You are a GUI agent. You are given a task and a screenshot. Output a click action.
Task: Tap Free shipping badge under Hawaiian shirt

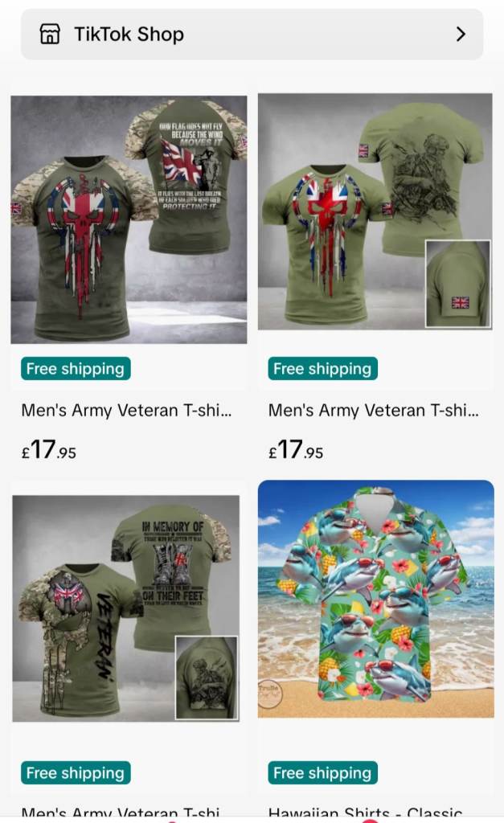point(322,772)
